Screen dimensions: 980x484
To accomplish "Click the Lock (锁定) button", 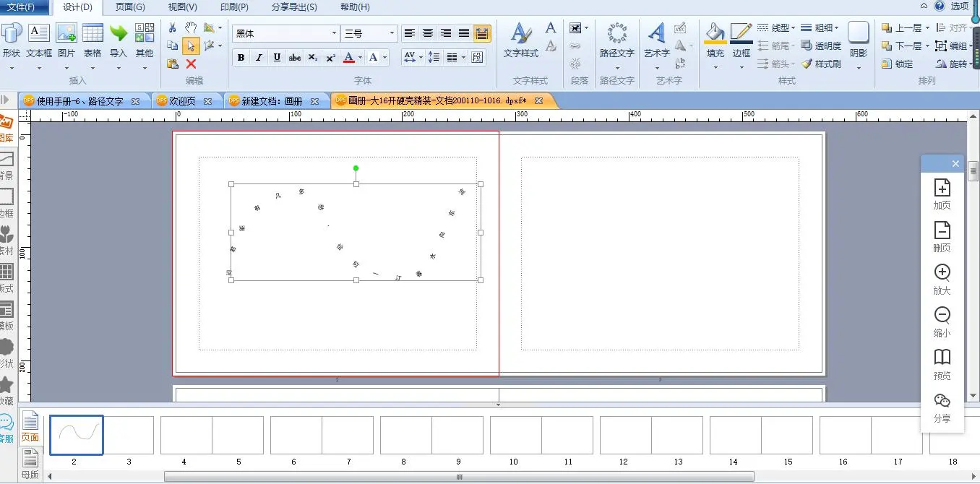I will [x=897, y=64].
